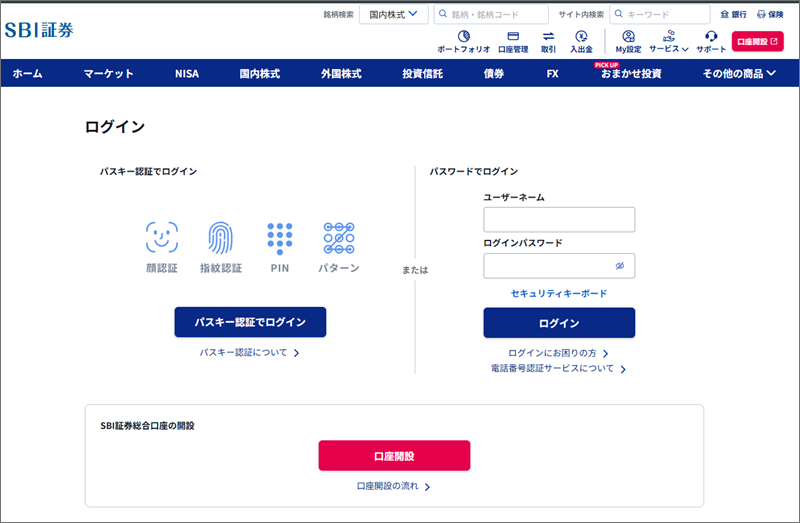Toggle password visibility eye icon
800x523 pixels.
click(620, 266)
